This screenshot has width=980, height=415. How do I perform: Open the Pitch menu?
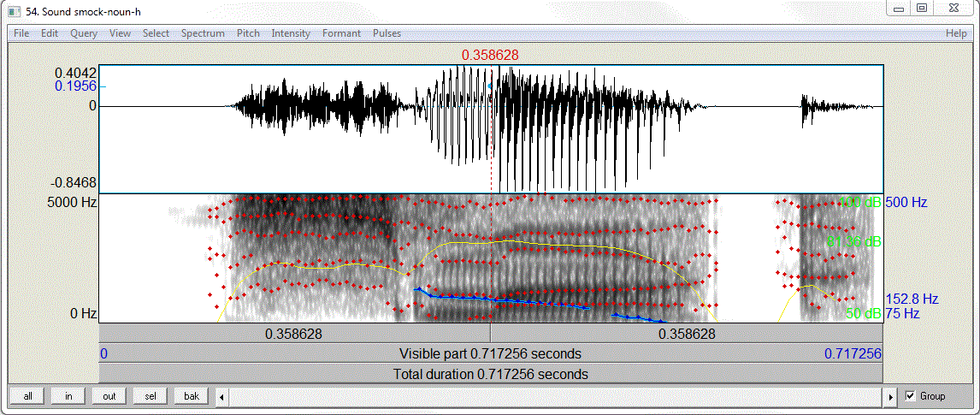coord(248,33)
